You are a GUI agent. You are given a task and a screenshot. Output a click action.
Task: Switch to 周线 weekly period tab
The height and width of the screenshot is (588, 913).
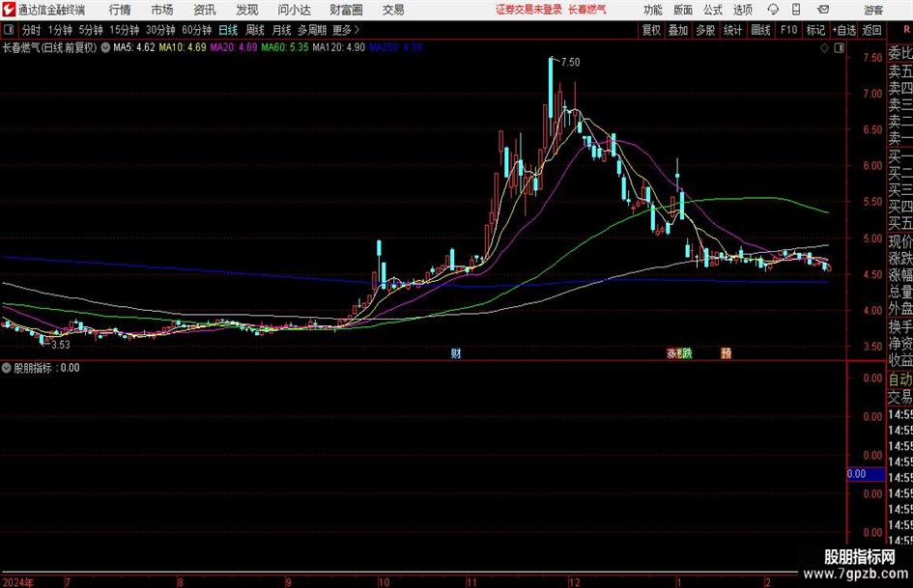click(255, 30)
